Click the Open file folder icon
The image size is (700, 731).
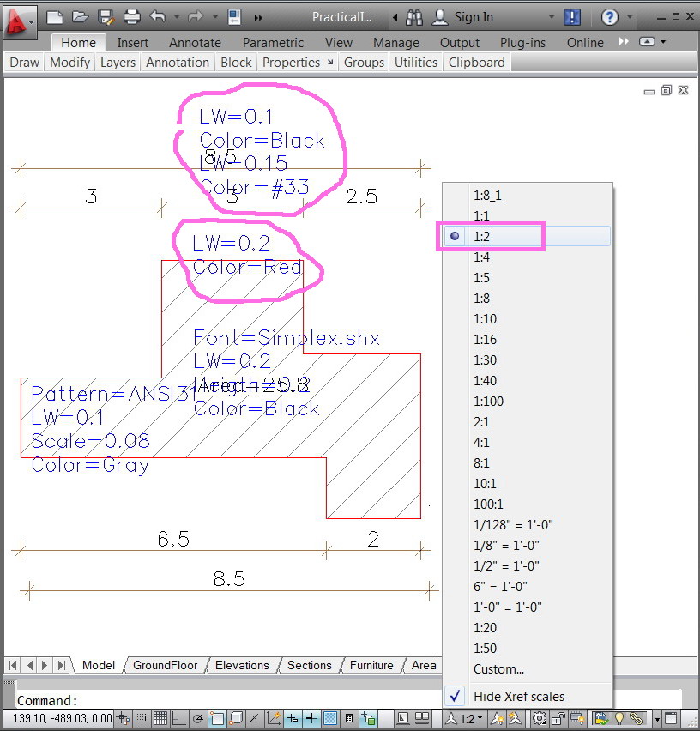tap(80, 17)
